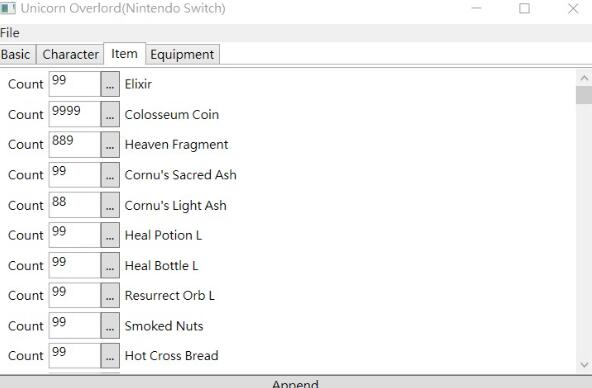Image resolution: width=592 pixels, height=388 pixels.
Task: Click the Smoked Nuts count input field
Action: tap(75, 325)
